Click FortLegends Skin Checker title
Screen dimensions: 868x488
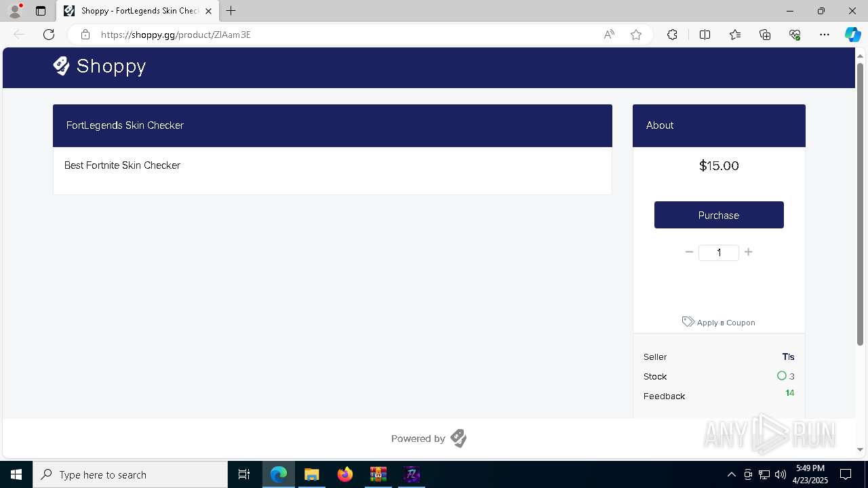125,125
